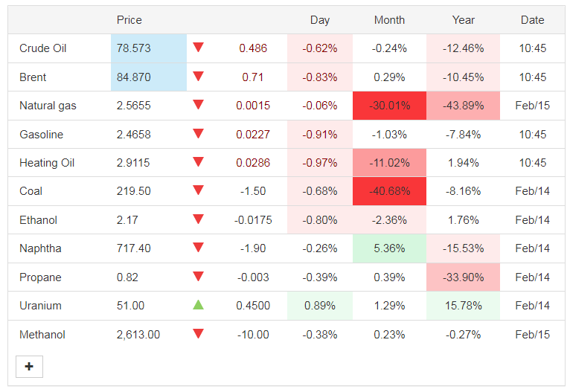
Task: Select Heating Oil price 2.9115
Action: (x=133, y=163)
